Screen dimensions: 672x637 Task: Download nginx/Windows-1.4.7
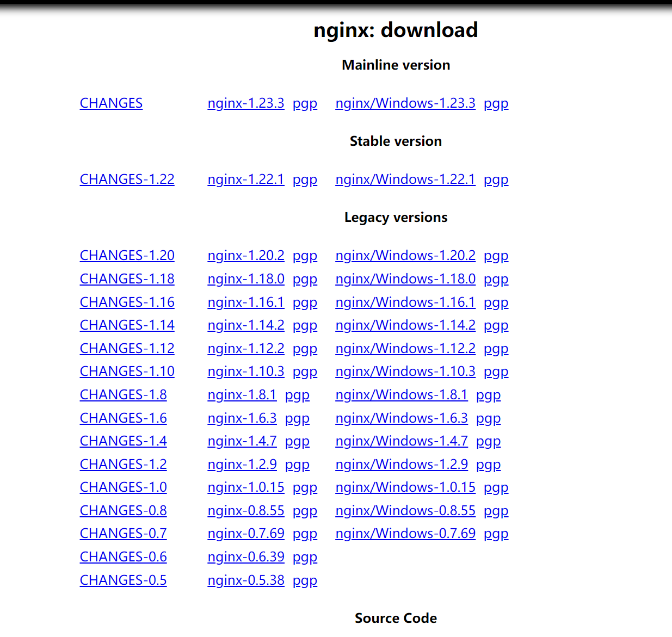point(402,441)
